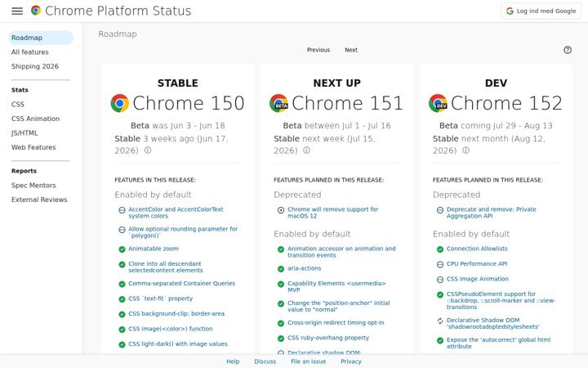Image resolution: width=588 pixels, height=368 pixels.
Task: Click the Chrome Platform Status title
Action: [x=118, y=11]
